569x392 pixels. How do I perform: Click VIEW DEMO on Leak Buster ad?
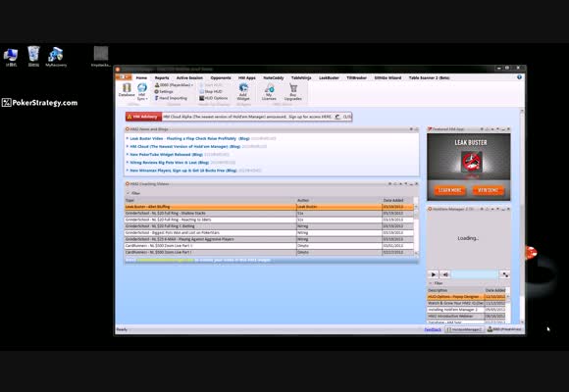pyautogui.click(x=489, y=190)
